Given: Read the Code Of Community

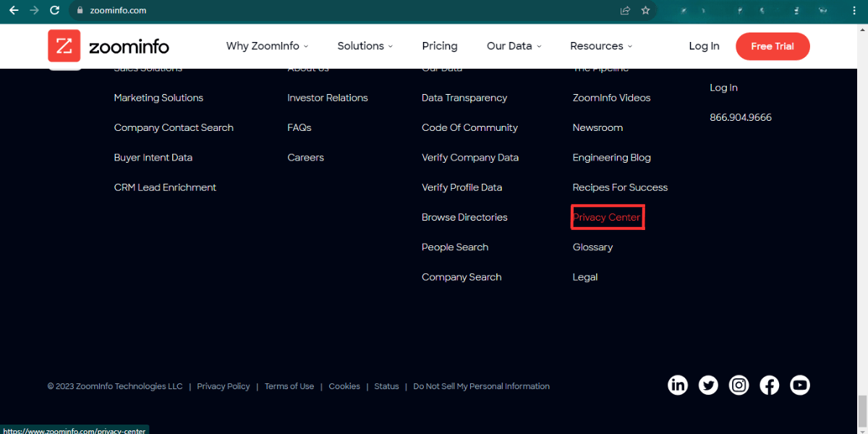Looking at the screenshot, I should (469, 127).
